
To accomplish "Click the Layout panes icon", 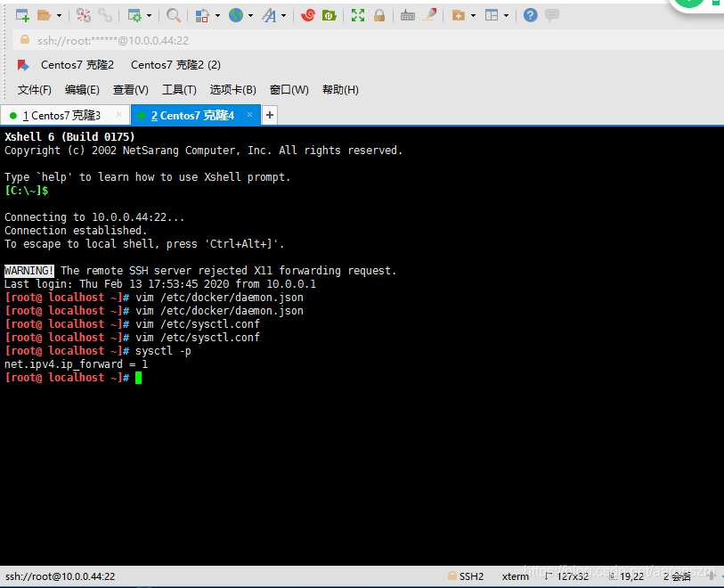I will point(492,15).
